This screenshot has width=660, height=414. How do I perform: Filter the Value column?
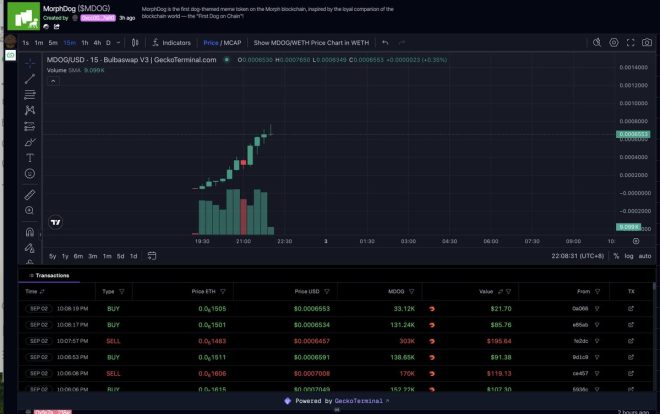click(x=508, y=291)
